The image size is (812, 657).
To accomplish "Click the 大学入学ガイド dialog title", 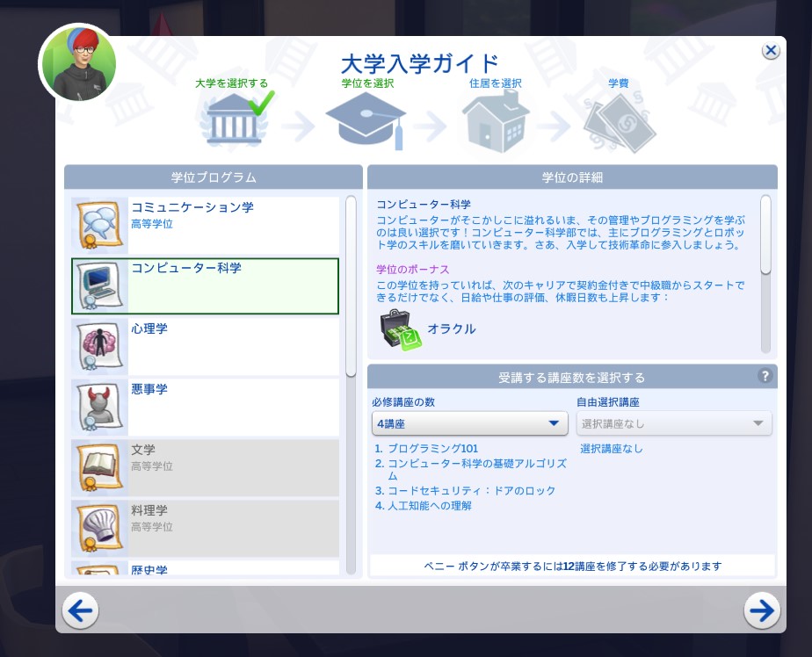I will coord(420,64).
